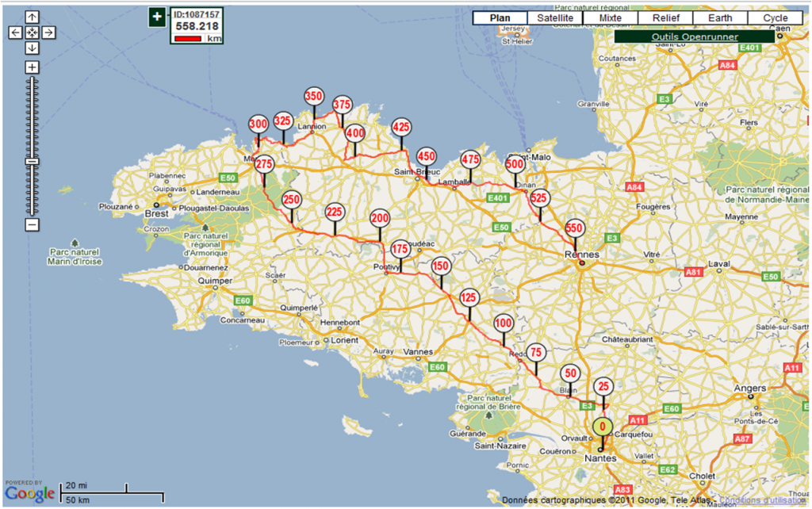Zoom in with the plus button
Image resolution: width=812 pixels, height=509 pixels.
click(x=32, y=67)
